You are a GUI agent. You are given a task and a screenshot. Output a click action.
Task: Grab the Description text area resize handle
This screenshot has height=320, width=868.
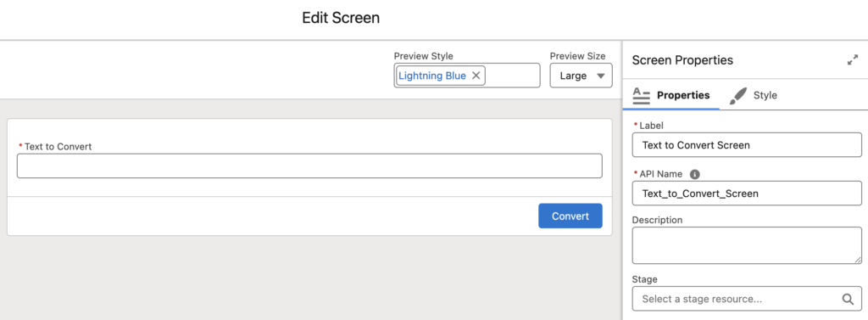click(858, 260)
